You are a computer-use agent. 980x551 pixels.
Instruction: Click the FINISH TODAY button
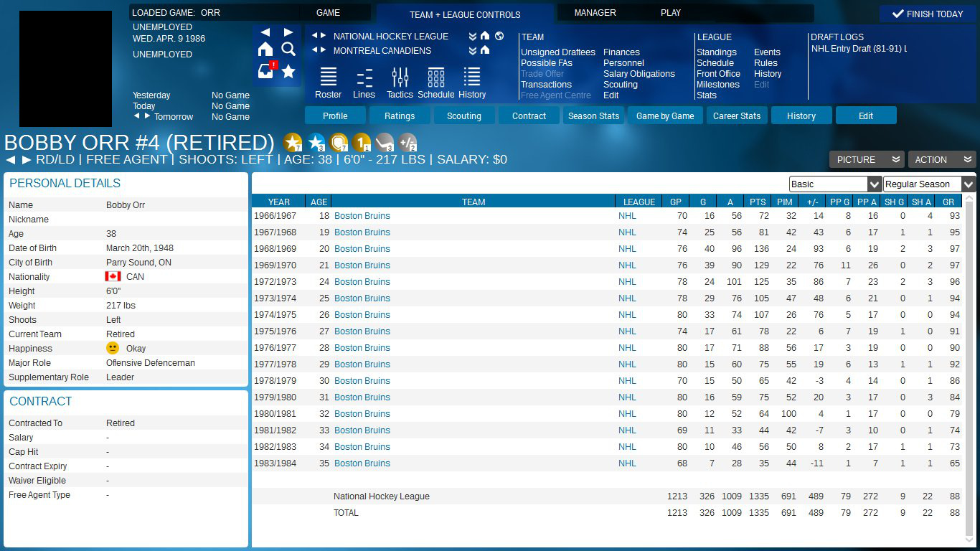[928, 14]
